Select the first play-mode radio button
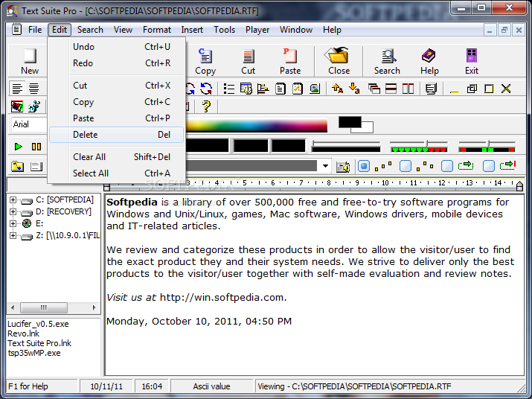 tap(364, 166)
